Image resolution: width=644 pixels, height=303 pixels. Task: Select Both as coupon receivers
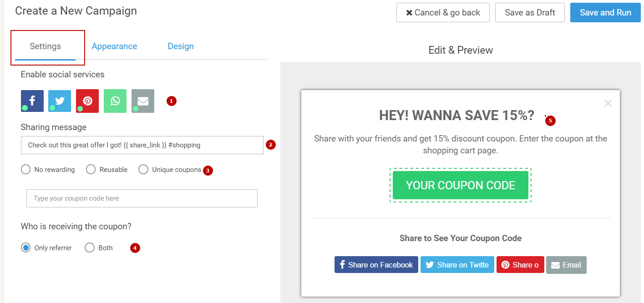click(90, 248)
